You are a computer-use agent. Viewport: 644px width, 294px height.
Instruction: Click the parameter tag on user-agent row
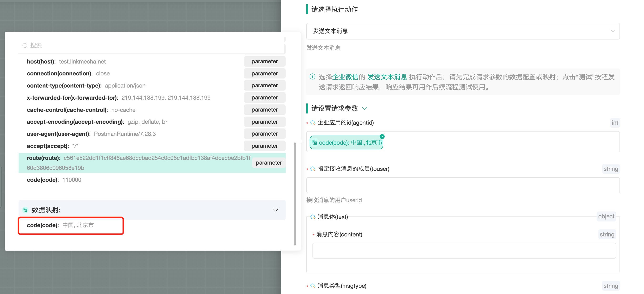pos(264,134)
